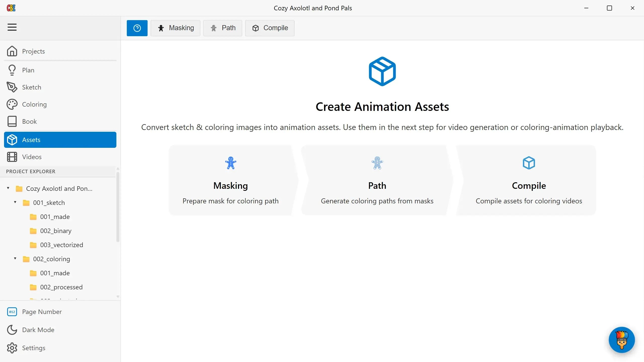Toggle Dark Mode label
This screenshot has height=362, width=644.
pyautogui.click(x=38, y=330)
